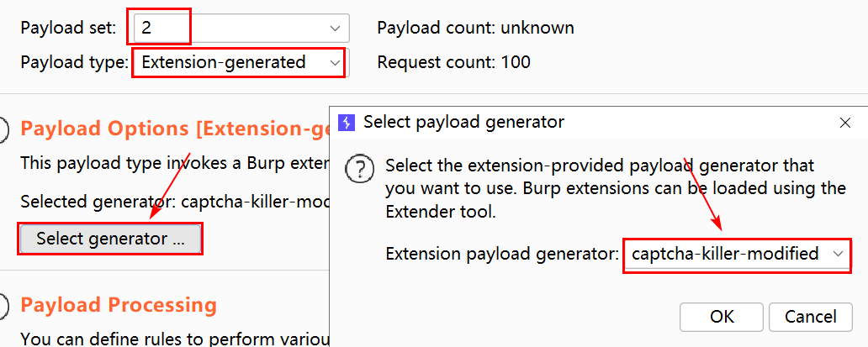868x347 pixels.
Task: Click Cancel in the payload generator dialog
Action: 811,317
